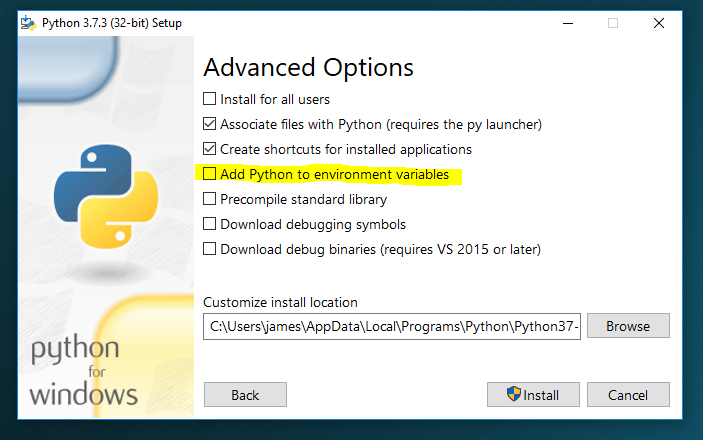Screen dimensions: 703x440
Task: Enable Install for all users checkbox
Action: click(x=209, y=99)
